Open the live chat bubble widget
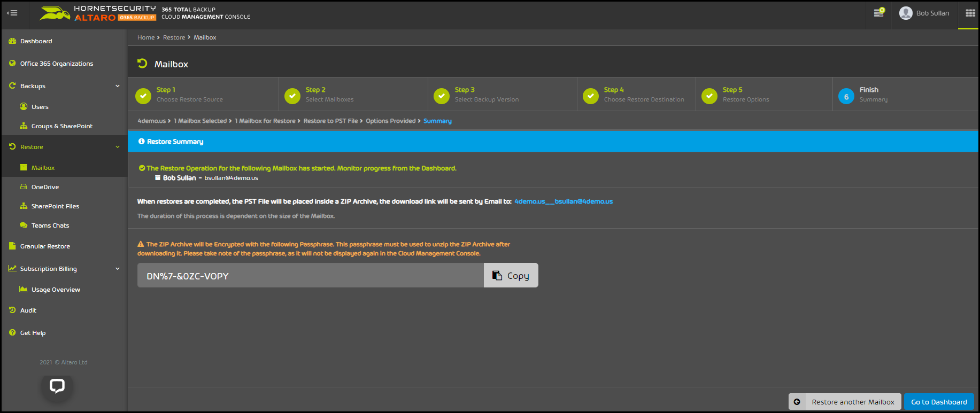This screenshot has height=413, width=980. (57, 386)
